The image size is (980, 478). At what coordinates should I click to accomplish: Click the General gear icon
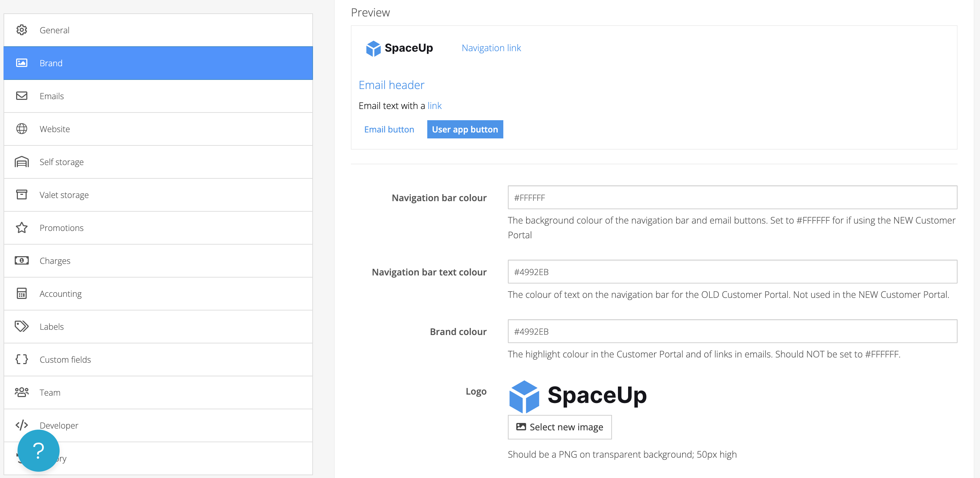click(x=22, y=30)
